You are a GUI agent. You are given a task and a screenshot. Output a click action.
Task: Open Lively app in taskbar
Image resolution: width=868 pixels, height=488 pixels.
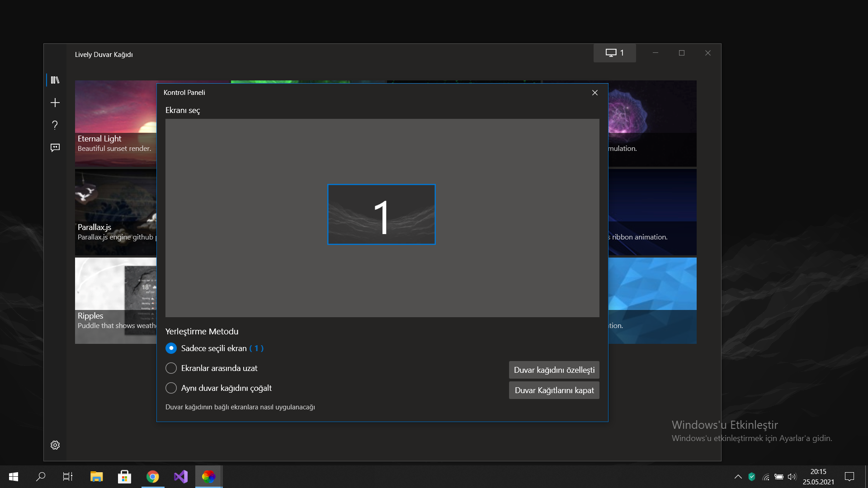click(208, 477)
